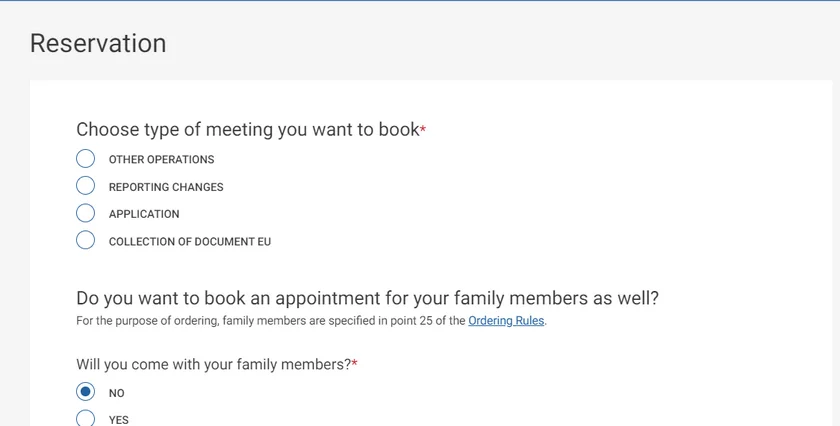Click the red asterisk after meeting type heading
840x426 pixels.
pos(423,130)
